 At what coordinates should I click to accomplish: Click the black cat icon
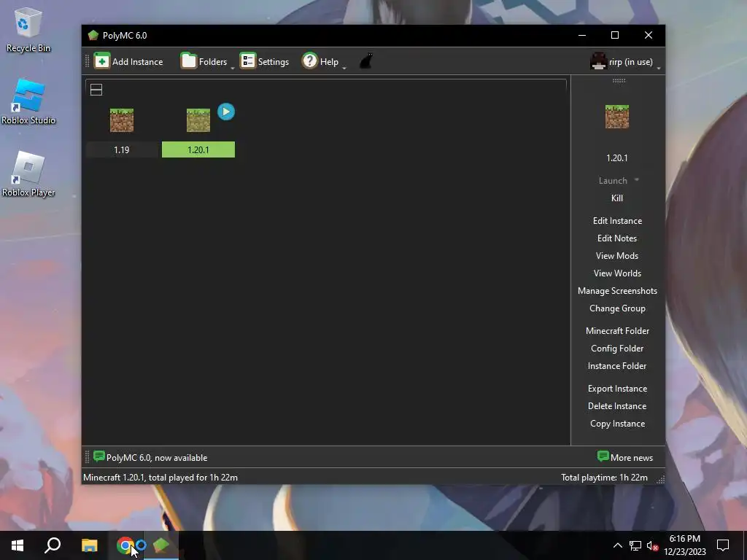click(366, 61)
